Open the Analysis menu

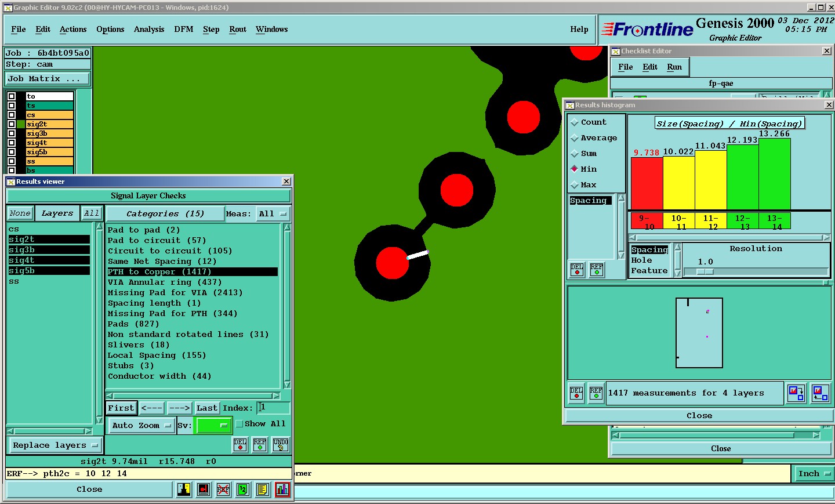(149, 30)
